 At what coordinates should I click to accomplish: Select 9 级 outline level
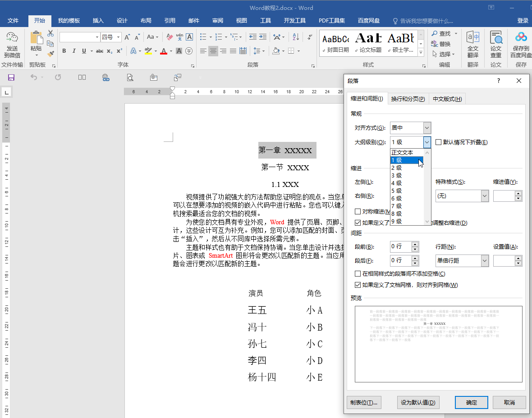coord(407,221)
